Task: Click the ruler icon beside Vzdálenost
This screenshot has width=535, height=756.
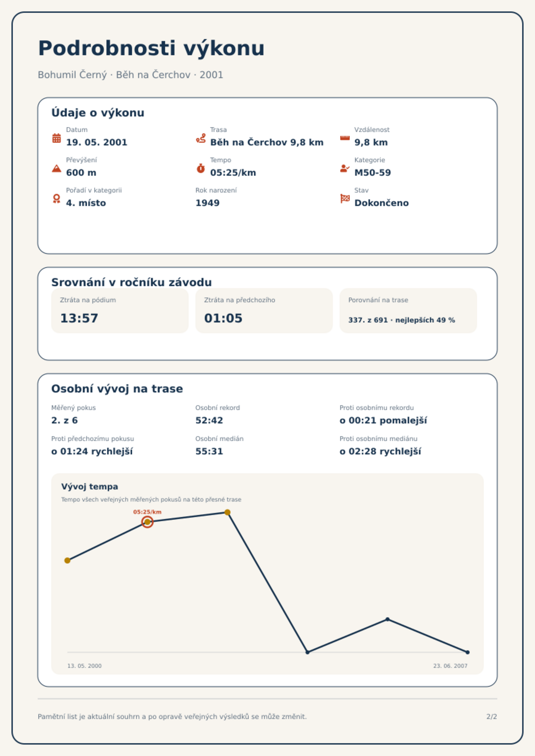Action: (345, 138)
